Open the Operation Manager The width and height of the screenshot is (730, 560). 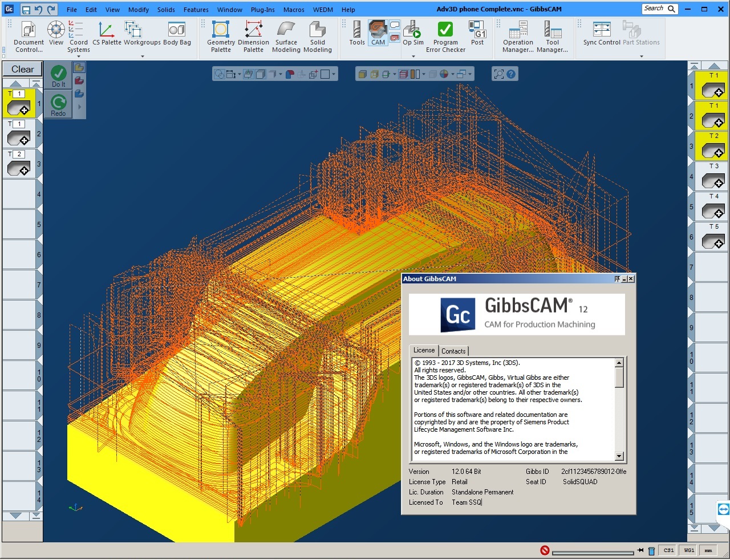click(518, 37)
